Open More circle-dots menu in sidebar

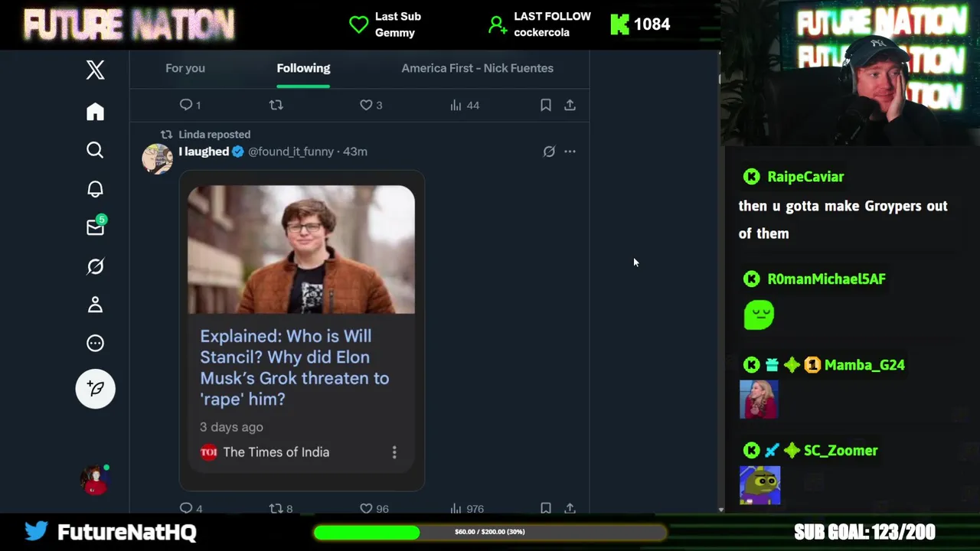point(95,343)
